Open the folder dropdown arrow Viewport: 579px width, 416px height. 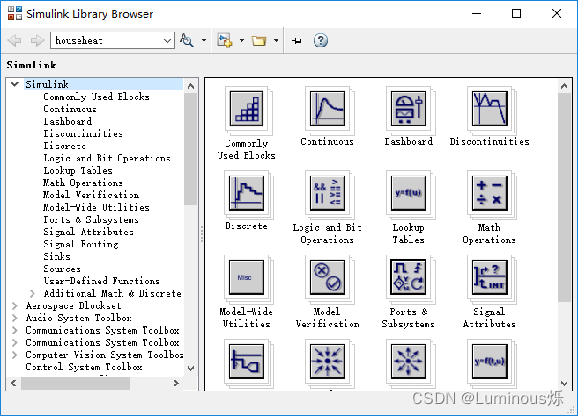pyautogui.click(x=276, y=40)
